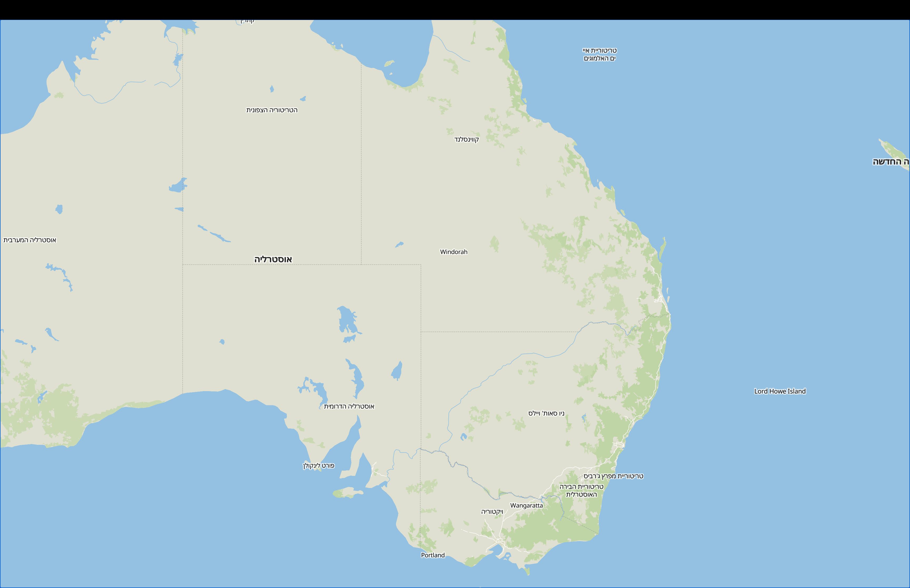Click the טריטוריית הבירה האוסטרלית label
910x588 pixels.
coord(581,491)
